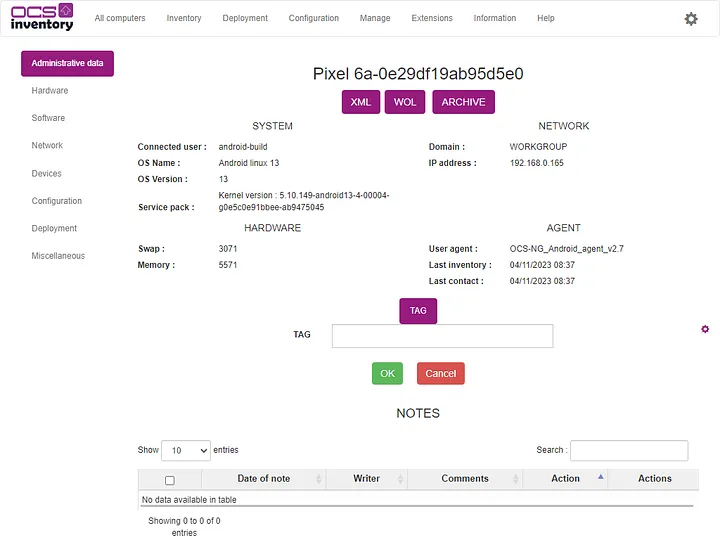Open Extensions menu

click(x=432, y=18)
